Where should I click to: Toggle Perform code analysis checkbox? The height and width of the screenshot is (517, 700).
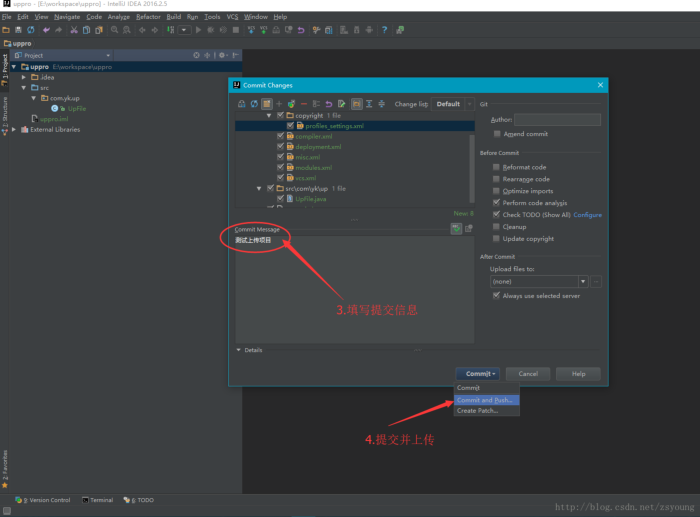point(497,203)
